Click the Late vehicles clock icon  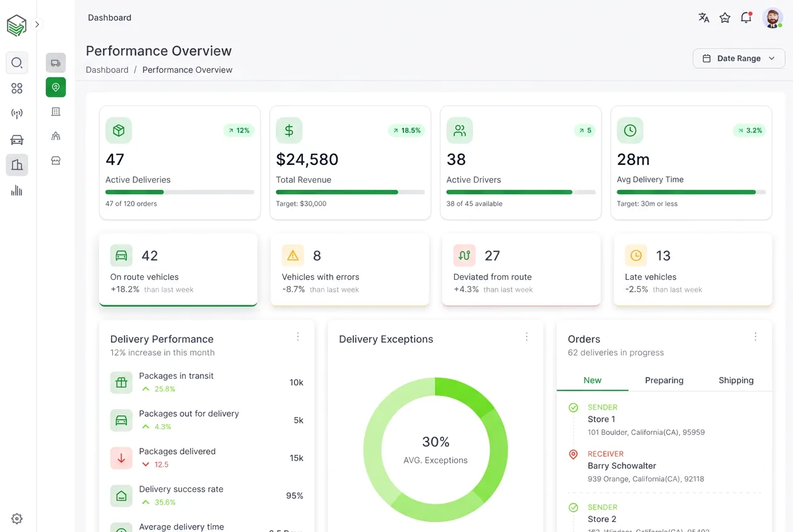click(x=636, y=255)
